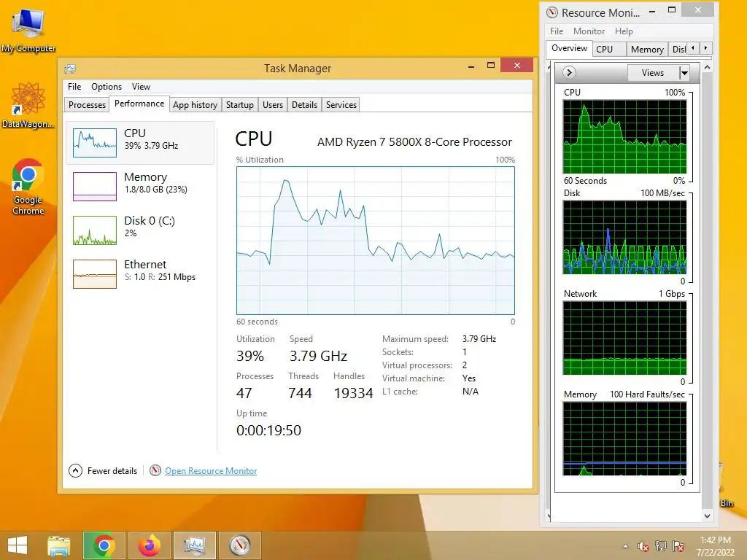The height and width of the screenshot is (560, 747).
Task: Open Resource Monitor Help menu
Action: point(624,31)
